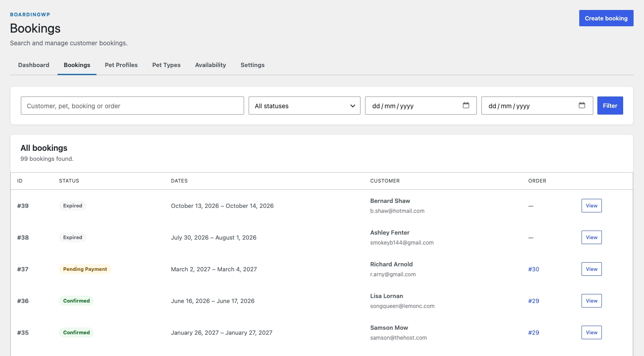
Task: Open order #30 link for Richard Arnold
Action: [533, 269]
